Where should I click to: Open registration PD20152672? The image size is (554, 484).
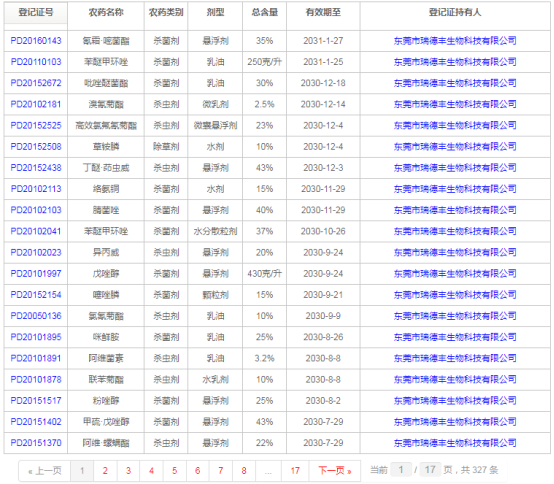[x=36, y=83]
